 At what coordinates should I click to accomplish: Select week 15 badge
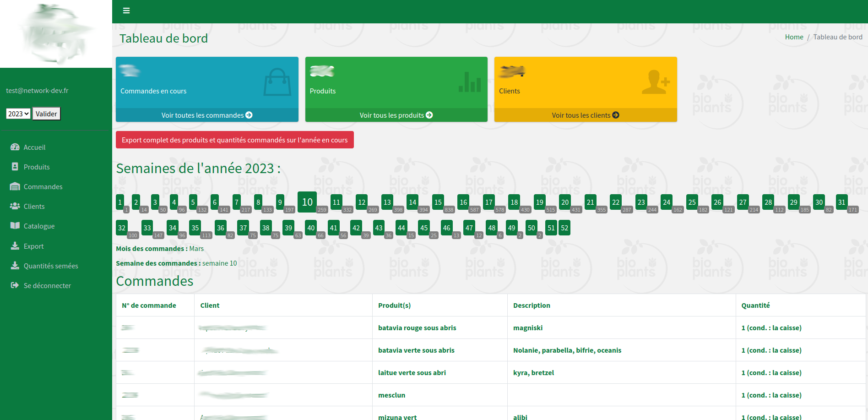click(x=438, y=202)
